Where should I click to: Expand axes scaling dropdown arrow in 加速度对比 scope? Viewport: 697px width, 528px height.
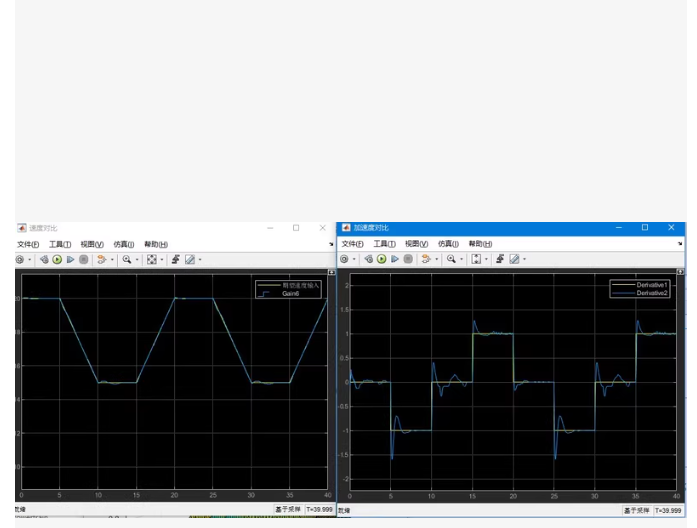click(x=486, y=259)
